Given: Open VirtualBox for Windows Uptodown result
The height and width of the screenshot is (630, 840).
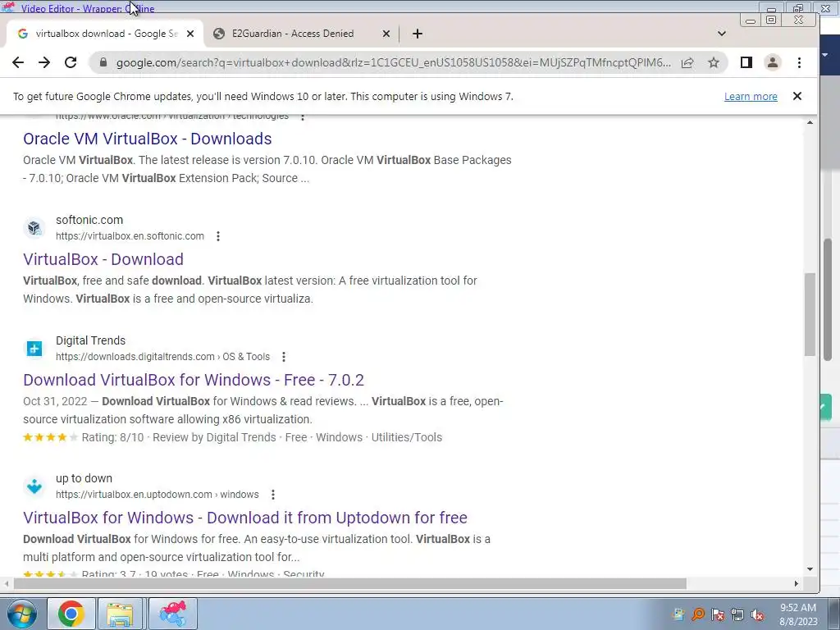Looking at the screenshot, I should click(245, 518).
